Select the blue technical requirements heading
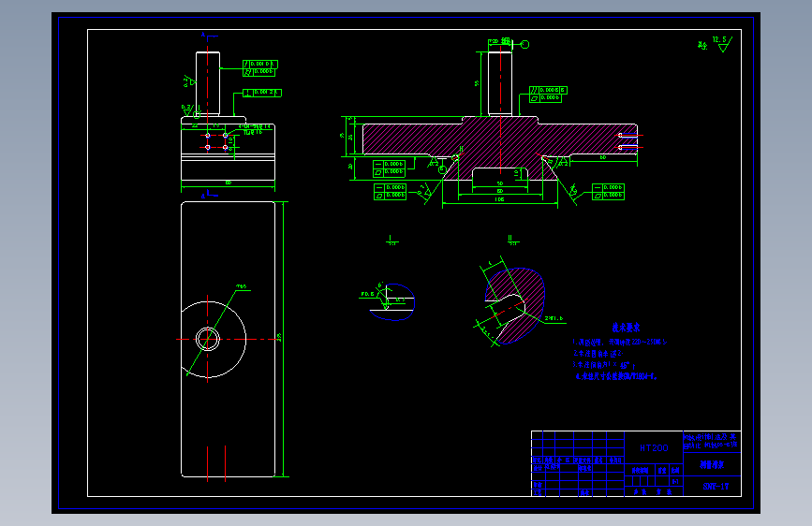Image resolution: width=812 pixels, height=526 pixels. point(626,328)
